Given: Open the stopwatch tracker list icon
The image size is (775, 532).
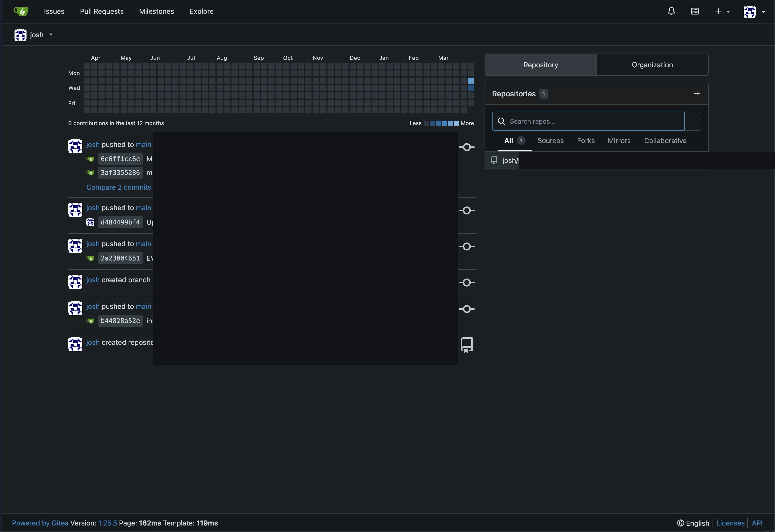Looking at the screenshot, I should click(695, 11).
